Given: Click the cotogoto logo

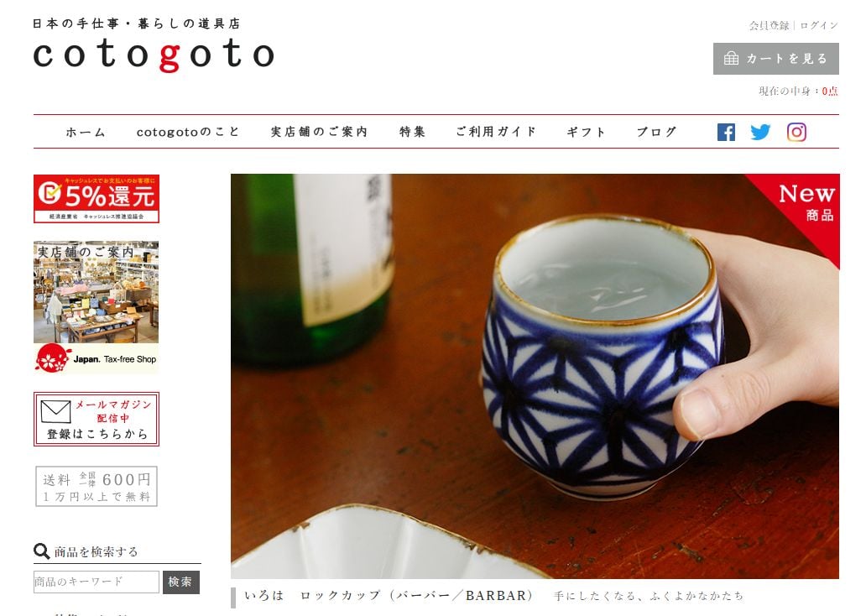Looking at the screenshot, I should coord(153,55).
